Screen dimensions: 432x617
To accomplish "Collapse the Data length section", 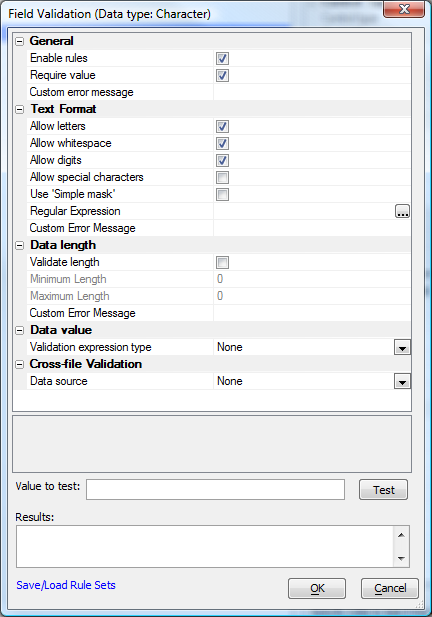I will (19, 246).
